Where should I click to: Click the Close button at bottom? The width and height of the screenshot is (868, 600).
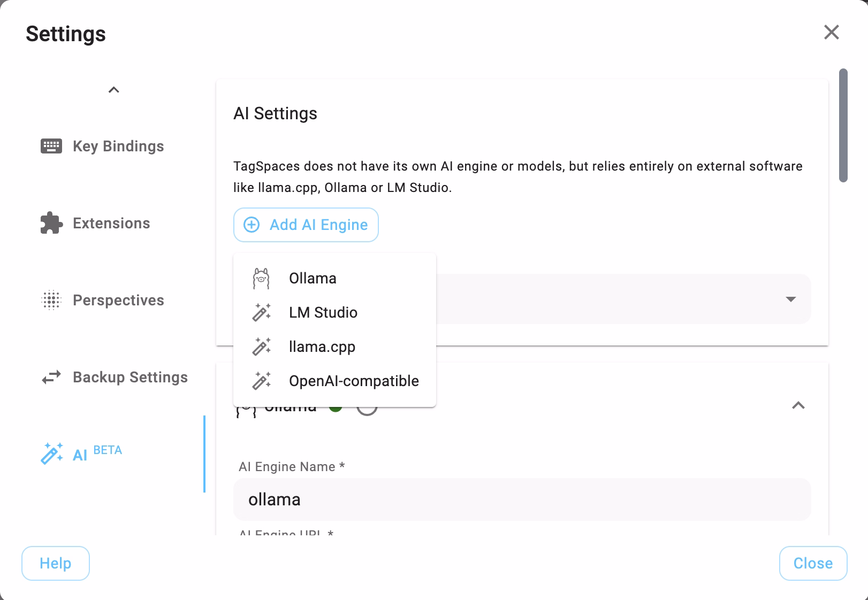tap(813, 563)
